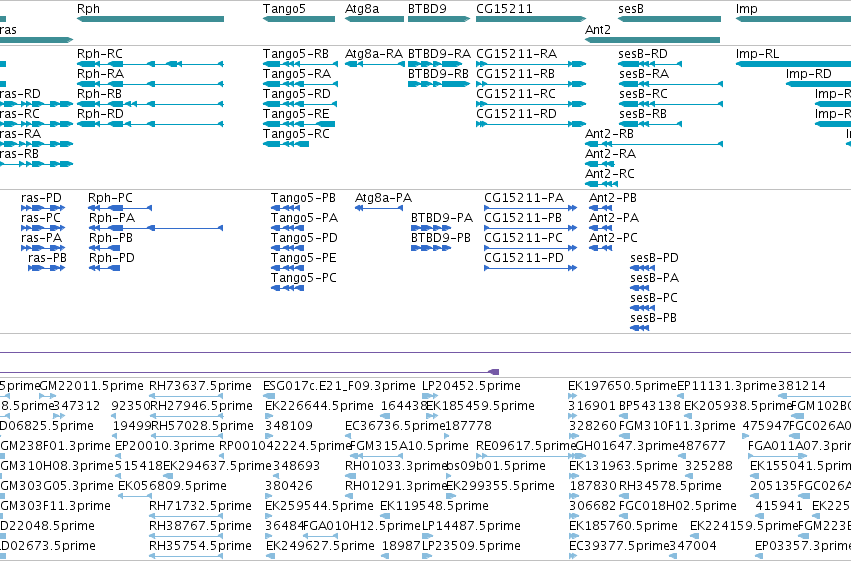851x561 pixels.
Task: Click the BTBD9-RB transcript
Action: [x=439, y=84]
